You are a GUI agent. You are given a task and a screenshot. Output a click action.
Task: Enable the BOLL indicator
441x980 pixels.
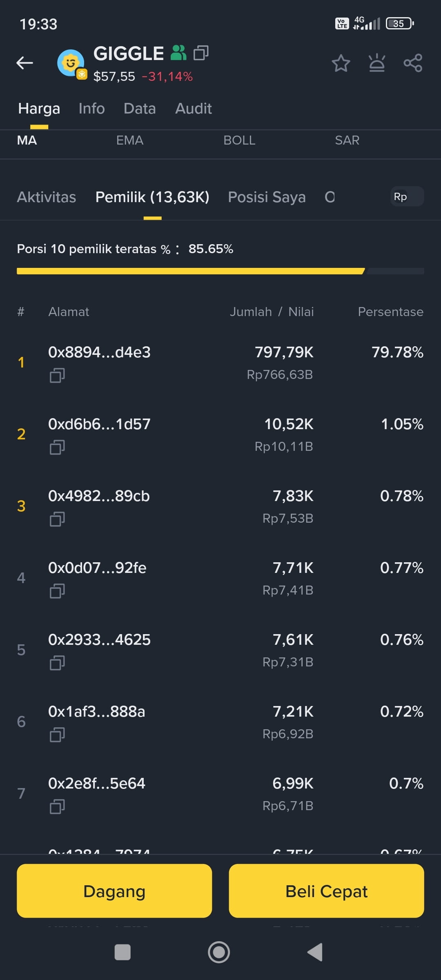point(239,140)
